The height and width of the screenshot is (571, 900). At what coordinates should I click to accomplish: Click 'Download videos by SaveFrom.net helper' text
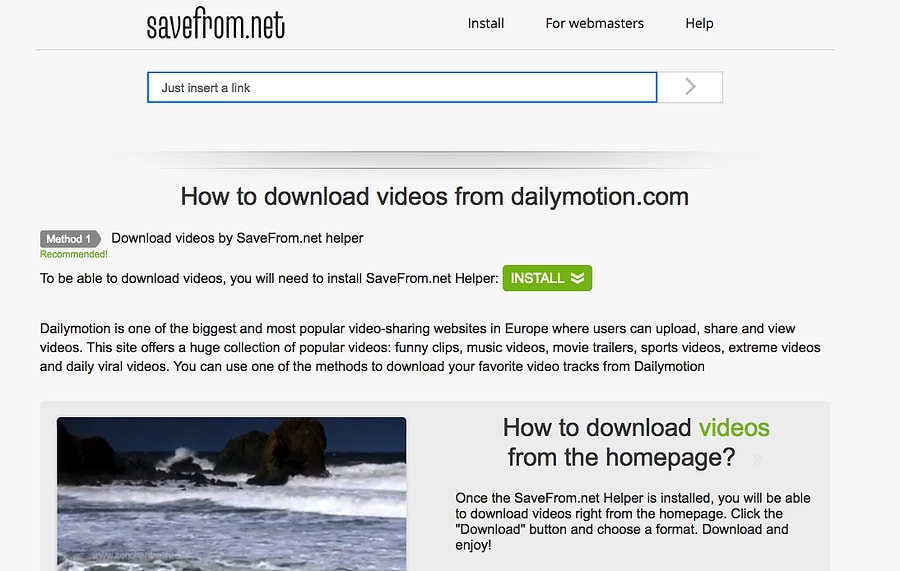click(x=237, y=238)
